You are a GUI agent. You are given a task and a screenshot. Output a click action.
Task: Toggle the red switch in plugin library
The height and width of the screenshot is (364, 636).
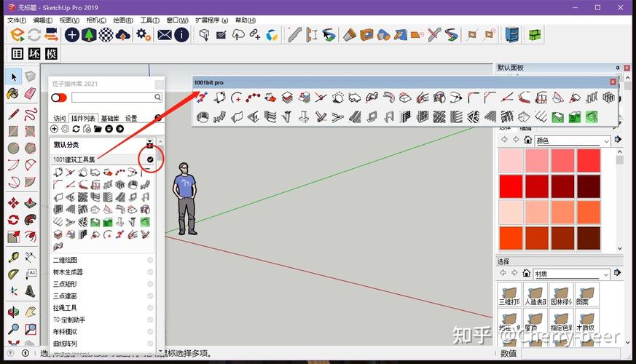tap(59, 98)
